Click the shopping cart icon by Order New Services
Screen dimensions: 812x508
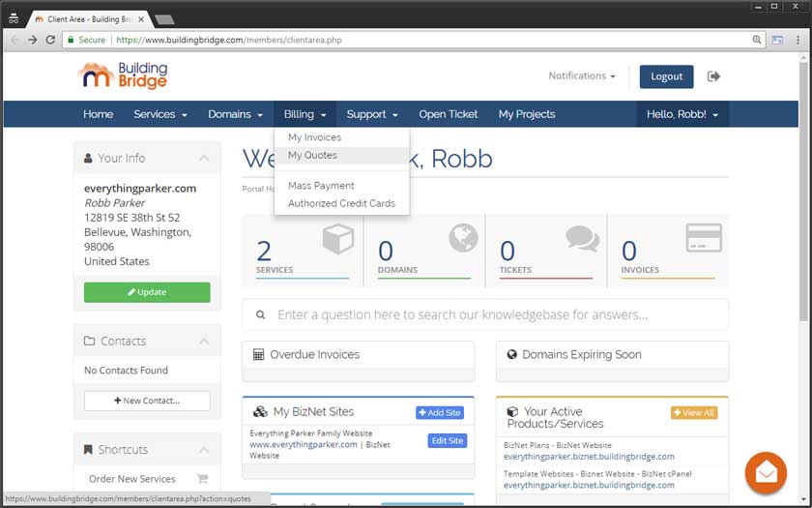(x=202, y=478)
